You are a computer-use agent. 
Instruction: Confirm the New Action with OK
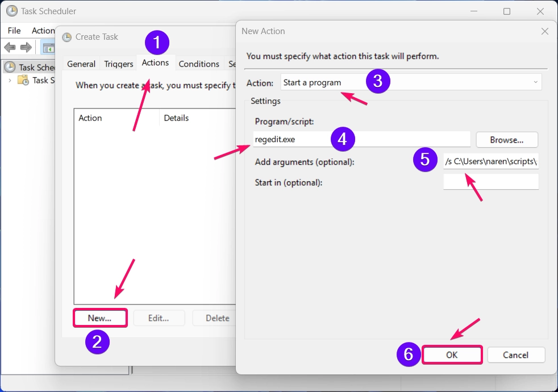pos(452,355)
